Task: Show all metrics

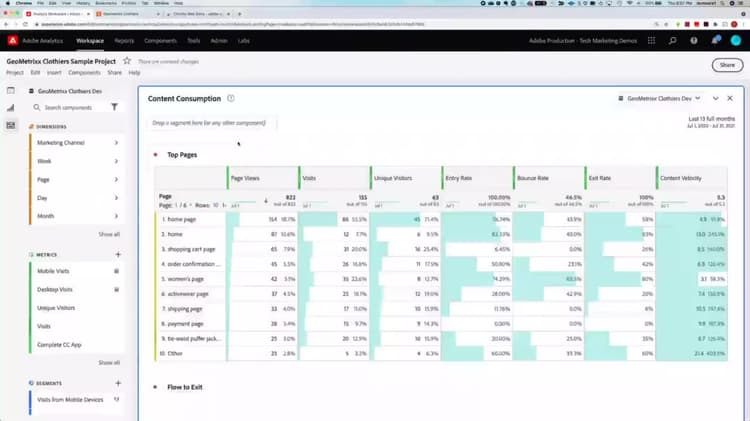Action: point(109,363)
